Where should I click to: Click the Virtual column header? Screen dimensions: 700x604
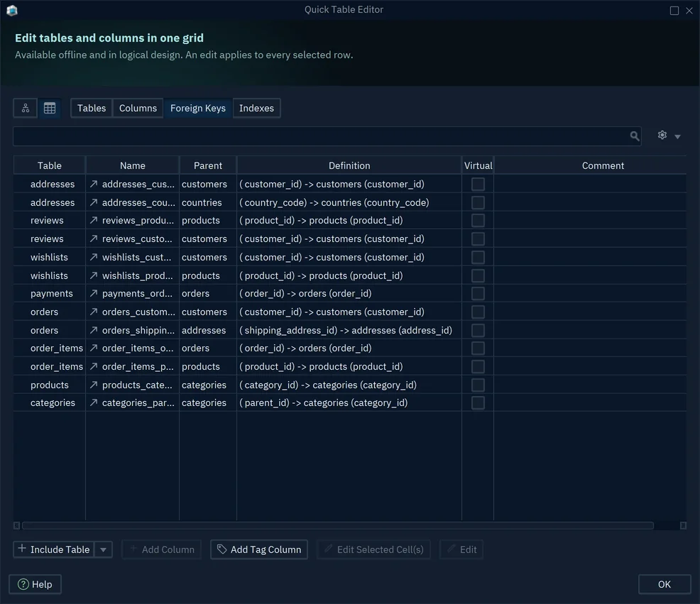click(478, 165)
